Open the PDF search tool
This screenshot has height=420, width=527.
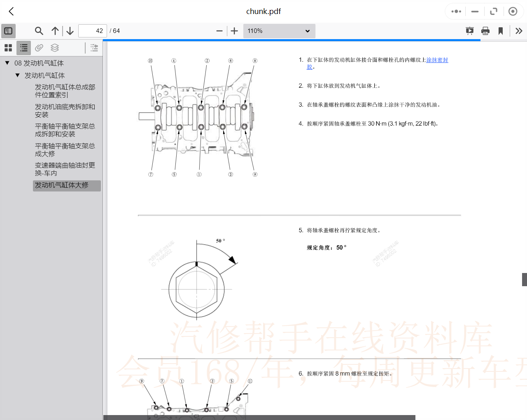(x=39, y=31)
